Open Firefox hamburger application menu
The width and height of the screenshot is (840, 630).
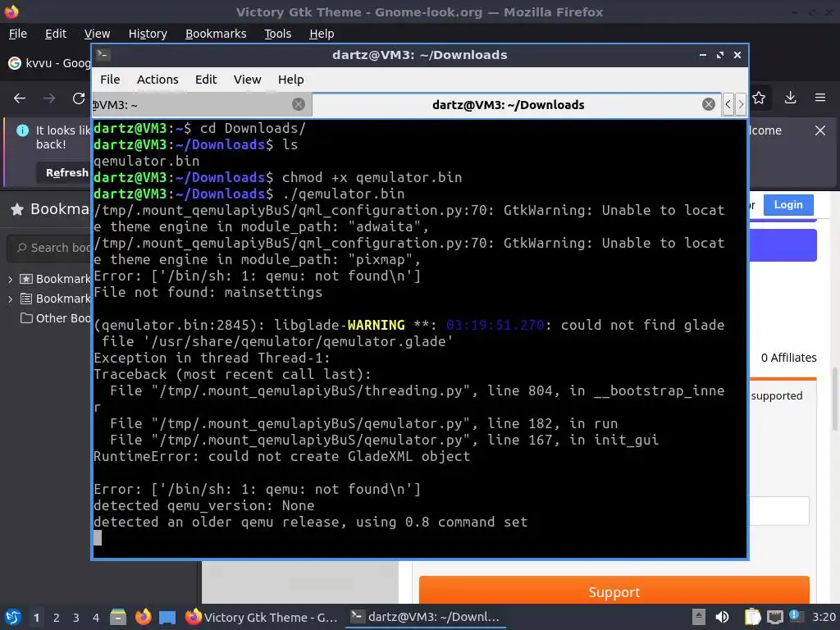pyautogui.click(x=819, y=98)
